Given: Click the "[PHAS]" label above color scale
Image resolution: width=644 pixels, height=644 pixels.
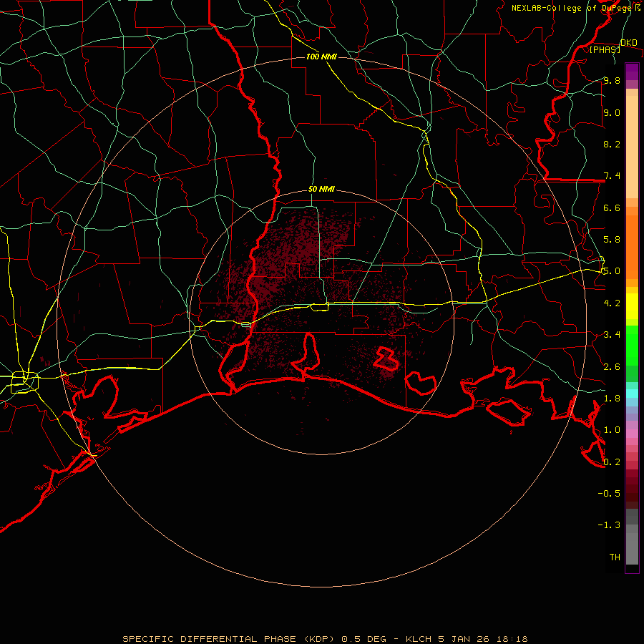Looking at the screenshot, I should 605,49.
